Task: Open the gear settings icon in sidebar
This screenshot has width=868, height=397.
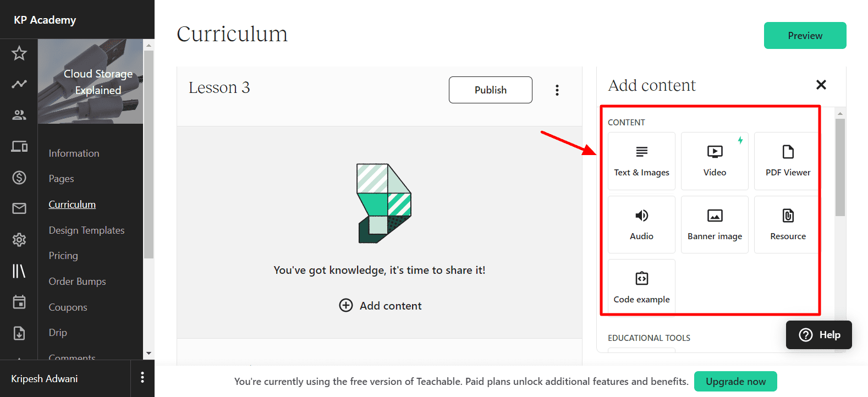Action: tap(19, 240)
